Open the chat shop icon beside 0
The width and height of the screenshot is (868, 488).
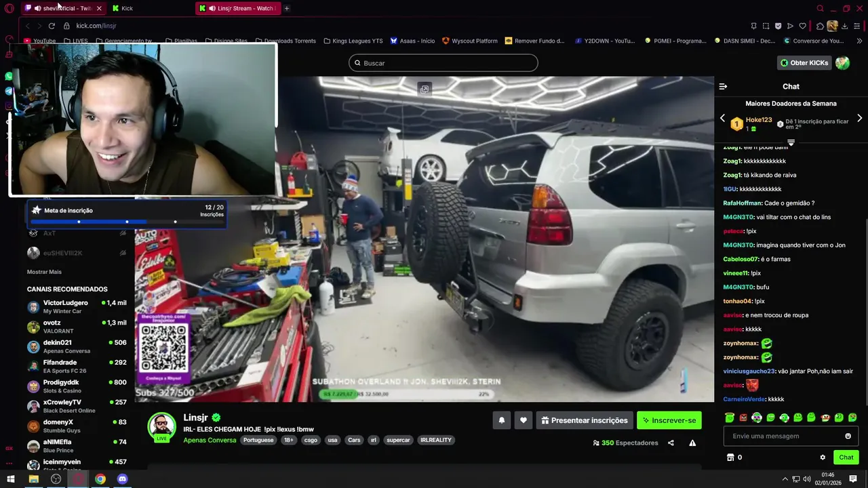coord(730,457)
